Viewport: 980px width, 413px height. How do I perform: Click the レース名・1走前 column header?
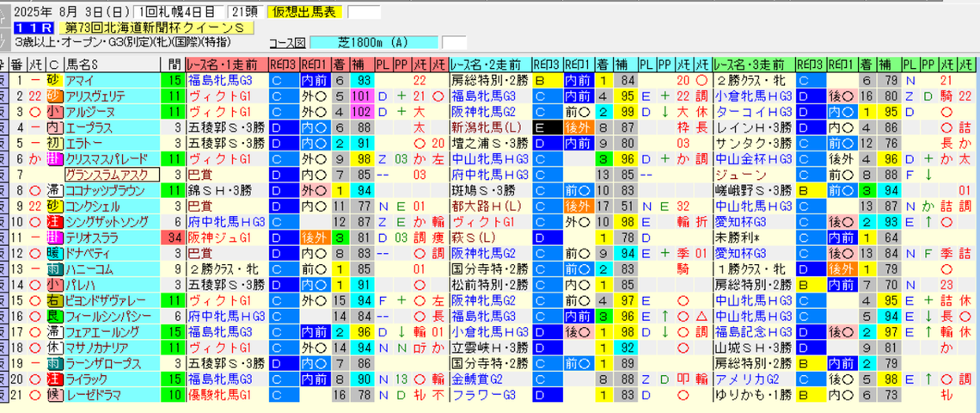(x=226, y=64)
